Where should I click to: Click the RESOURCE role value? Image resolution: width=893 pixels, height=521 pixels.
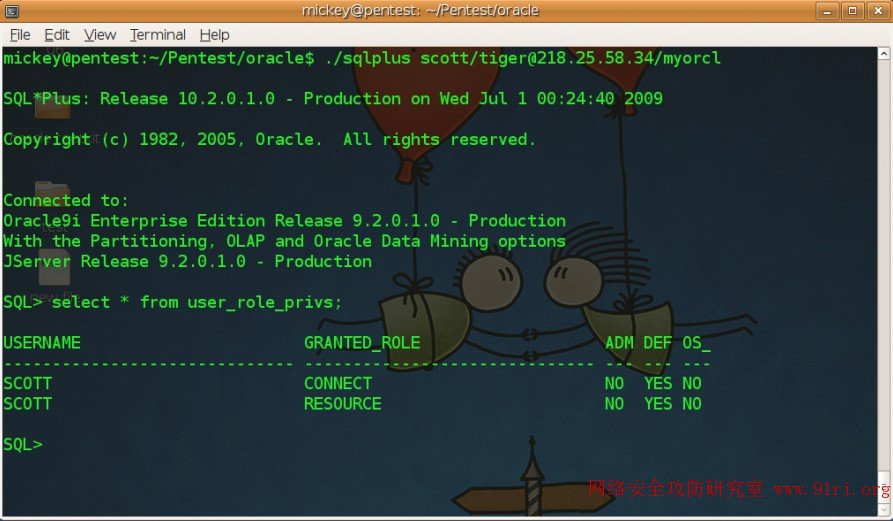[343, 404]
